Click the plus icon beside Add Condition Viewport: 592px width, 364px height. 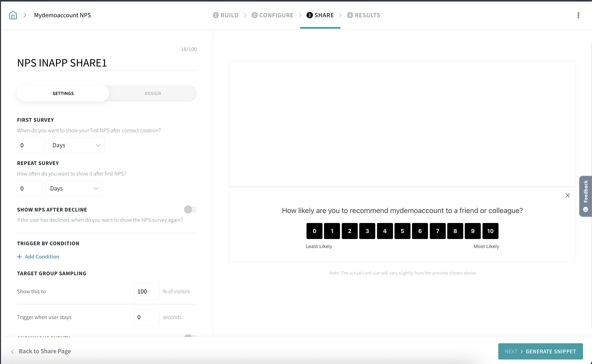[x=19, y=257]
